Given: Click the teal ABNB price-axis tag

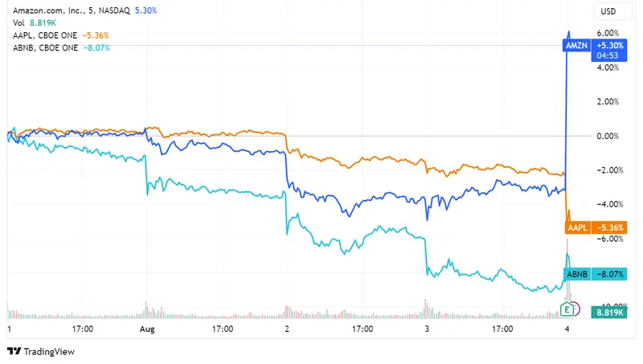Looking at the screenshot, I should tap(577, 274).
